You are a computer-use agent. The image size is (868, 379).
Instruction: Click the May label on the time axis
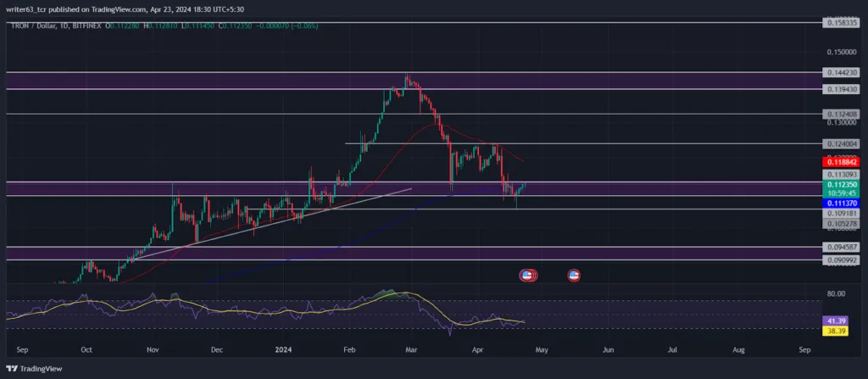pos(542,350)
